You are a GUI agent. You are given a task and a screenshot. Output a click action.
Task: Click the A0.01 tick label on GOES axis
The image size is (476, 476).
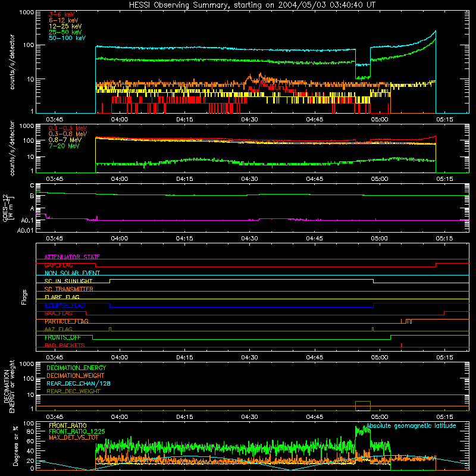[25, 231]
